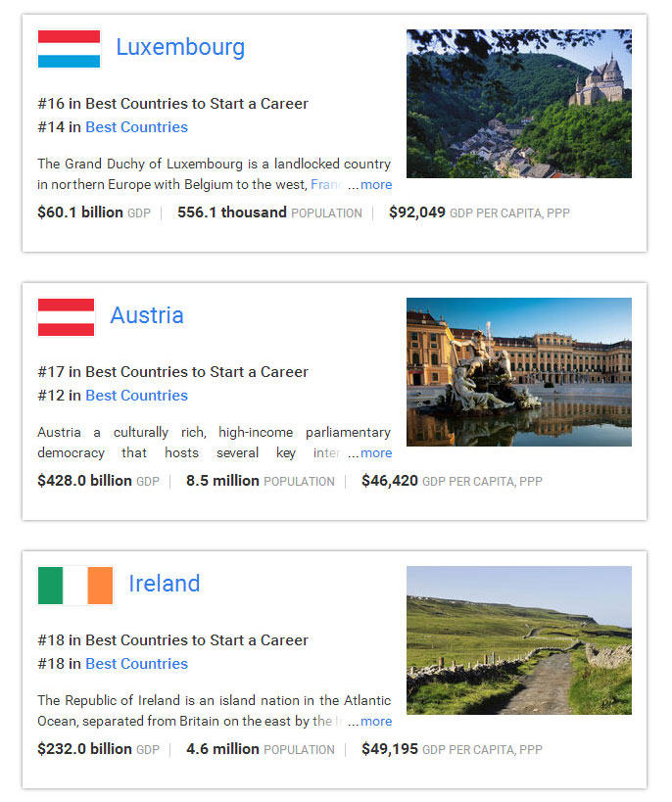Image resolution: width=672 pixels, height=802 pixels.
Task: Open the Ireland country title link
Action: click(164, 584)
